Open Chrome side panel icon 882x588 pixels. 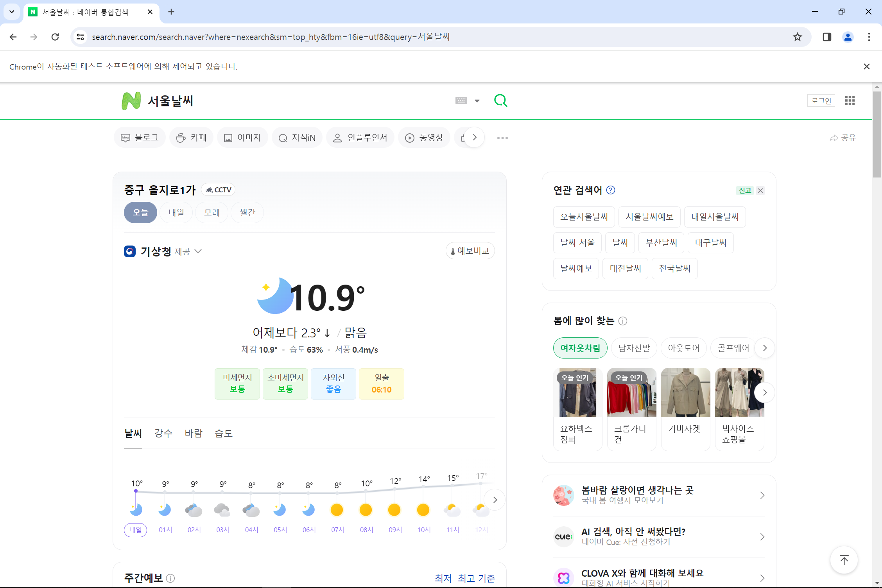826,37
